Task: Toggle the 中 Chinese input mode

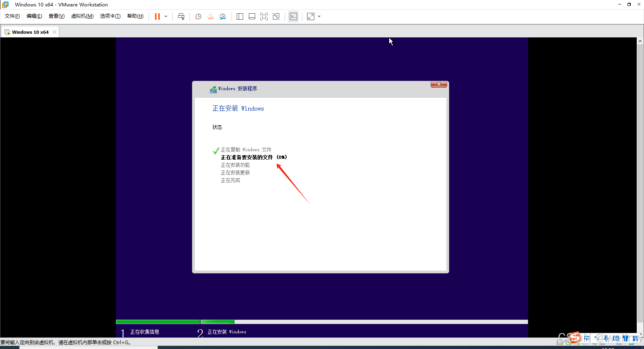Action: point(587,338)
